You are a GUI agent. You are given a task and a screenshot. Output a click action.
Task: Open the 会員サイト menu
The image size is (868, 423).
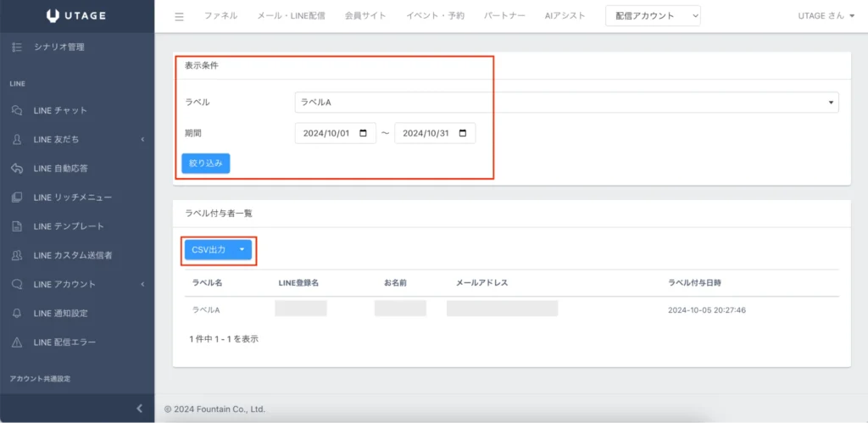(365, 16)
